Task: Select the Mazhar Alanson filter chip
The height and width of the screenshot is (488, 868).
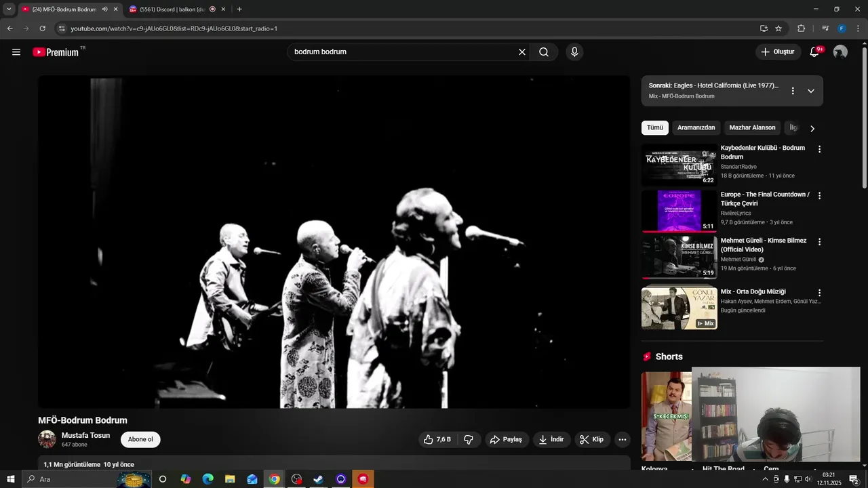Action: [x=752, y=127]
